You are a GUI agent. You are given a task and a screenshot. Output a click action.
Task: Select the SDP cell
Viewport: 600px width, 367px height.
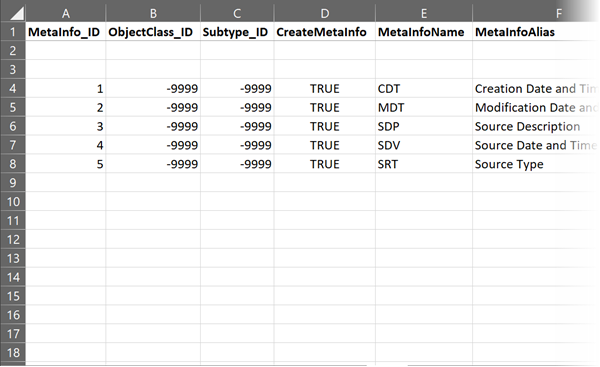pyautogui.click(x=424, y=126)
